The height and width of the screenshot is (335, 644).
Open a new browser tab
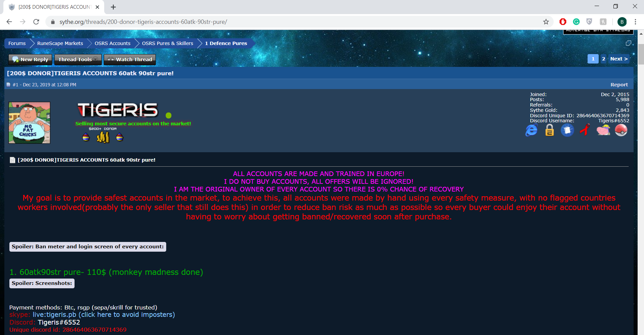coord(113,7)
